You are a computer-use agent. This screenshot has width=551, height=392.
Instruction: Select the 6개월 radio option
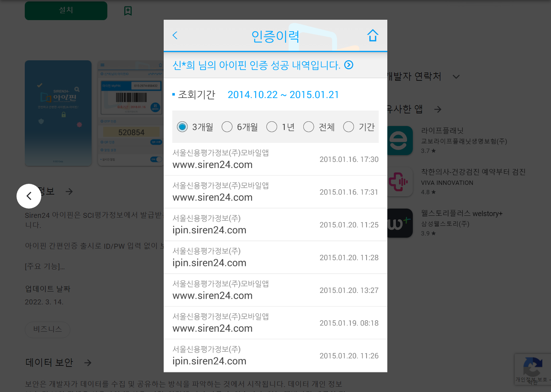pos(227,127)
